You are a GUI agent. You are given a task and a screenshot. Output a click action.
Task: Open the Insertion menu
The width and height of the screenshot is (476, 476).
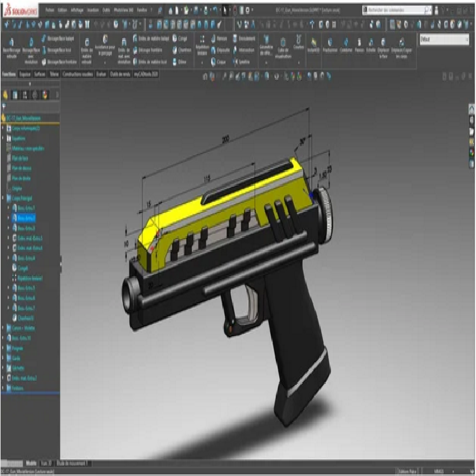[93, 10]
